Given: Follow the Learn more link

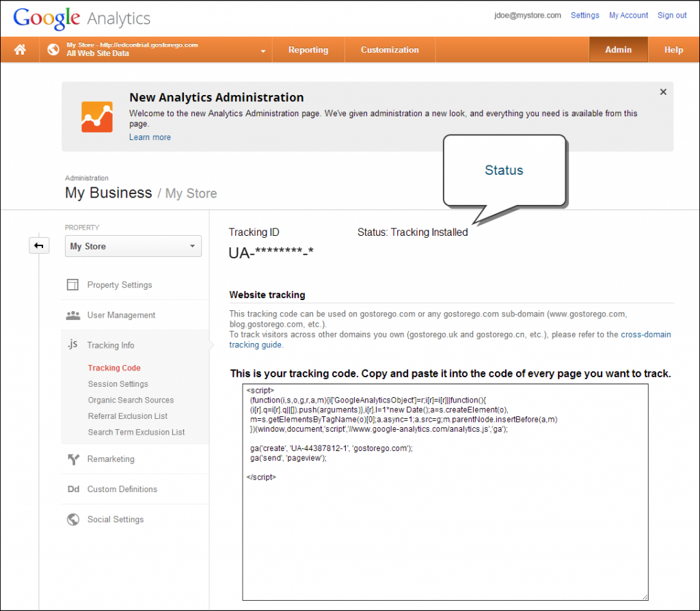Looking at the screenshot, I should click(x=150, y=137).
